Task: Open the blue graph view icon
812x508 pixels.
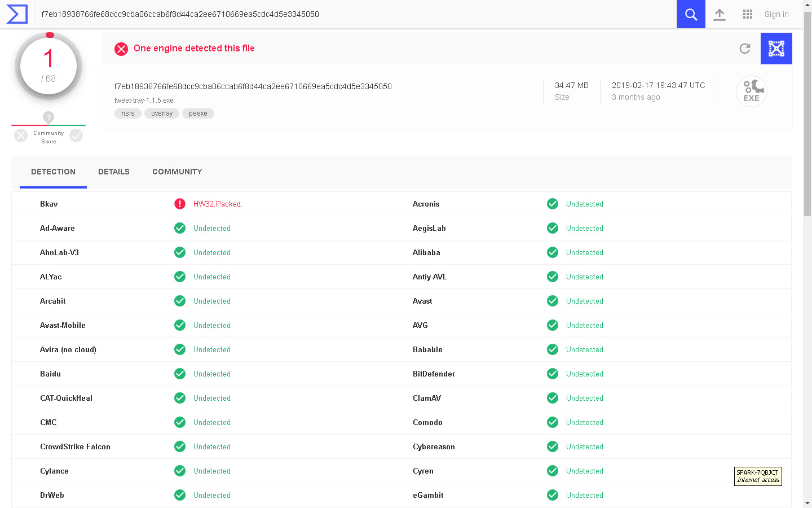Action: tap(776, 49)
